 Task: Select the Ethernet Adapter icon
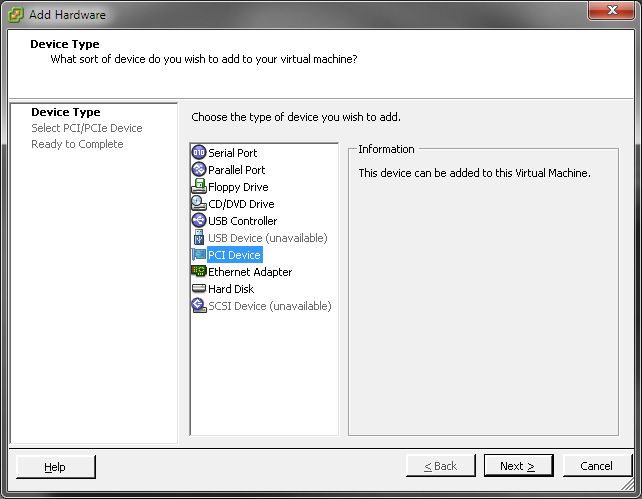point(199,271)
